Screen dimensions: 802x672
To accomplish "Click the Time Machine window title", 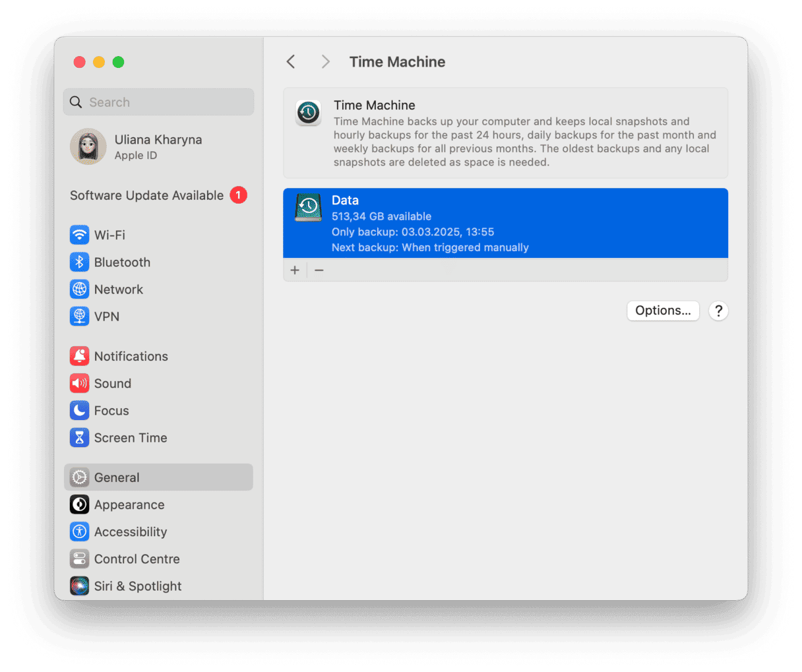I will [397, 61].
